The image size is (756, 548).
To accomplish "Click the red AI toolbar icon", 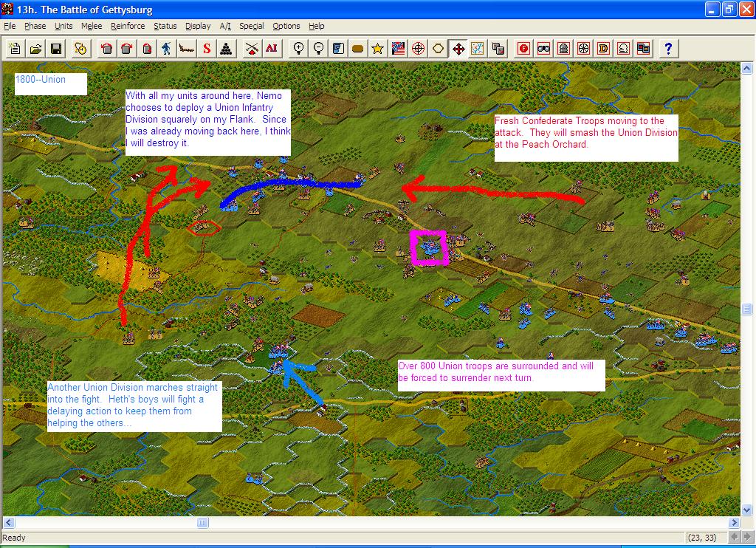I will [272, 48].
